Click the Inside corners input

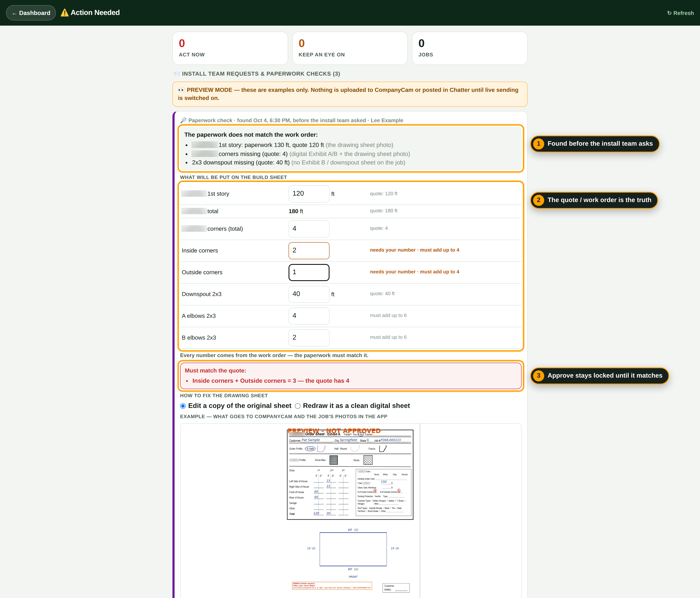[x=309, y=251]
